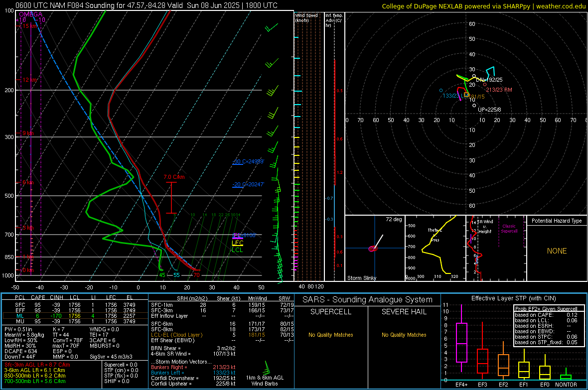This screenshot has width=588, height=390.
Task: Click the NONE hazard type text
Action: 557,251
